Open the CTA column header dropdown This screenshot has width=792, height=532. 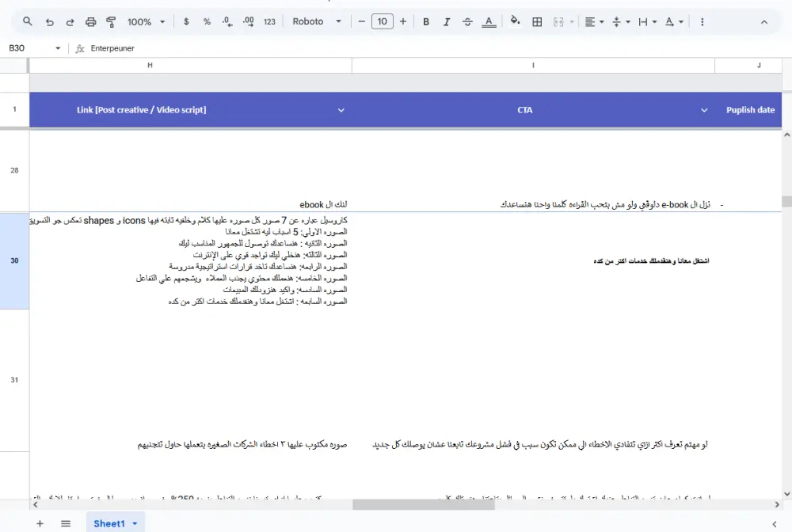[704, 110]
